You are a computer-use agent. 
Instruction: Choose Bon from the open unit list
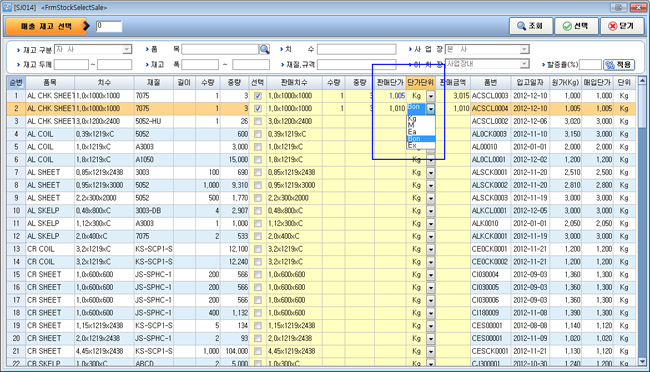point(421,139)
